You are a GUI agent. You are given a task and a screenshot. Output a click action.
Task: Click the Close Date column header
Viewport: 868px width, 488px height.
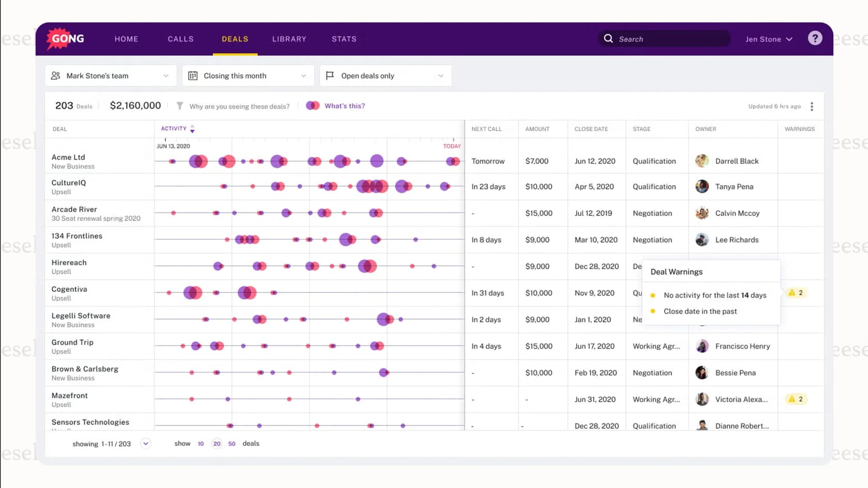[591, 129]
